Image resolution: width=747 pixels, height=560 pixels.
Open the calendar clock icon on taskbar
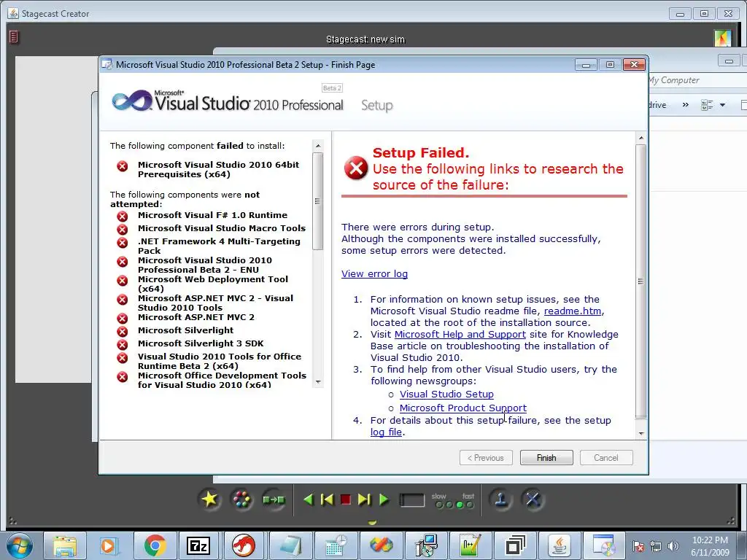point(336,546)
